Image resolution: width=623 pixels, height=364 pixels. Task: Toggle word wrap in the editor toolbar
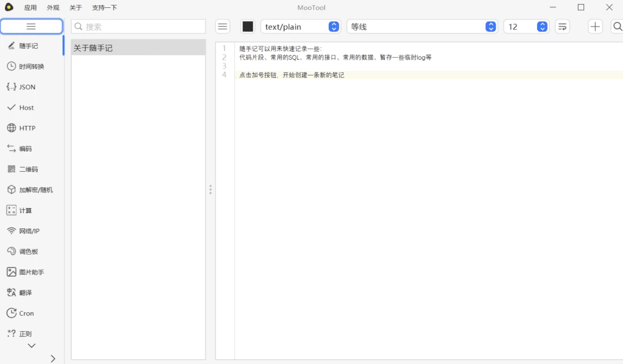(562, 27)
